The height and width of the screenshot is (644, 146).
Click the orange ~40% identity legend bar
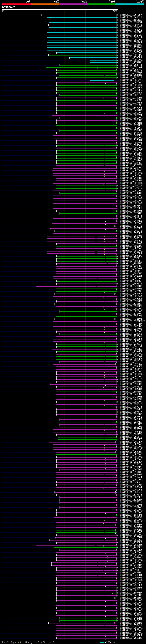pos(45,4)
